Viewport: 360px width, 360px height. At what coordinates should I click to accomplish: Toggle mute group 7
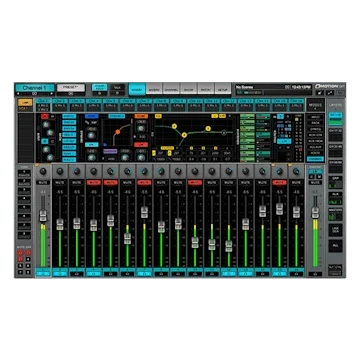coord(20,272)
